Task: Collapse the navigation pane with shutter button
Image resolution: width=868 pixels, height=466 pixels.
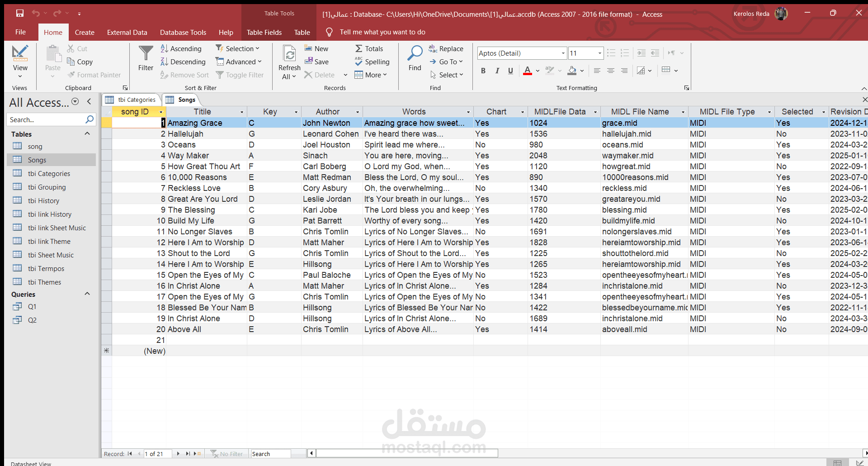Action: (89, 102)
